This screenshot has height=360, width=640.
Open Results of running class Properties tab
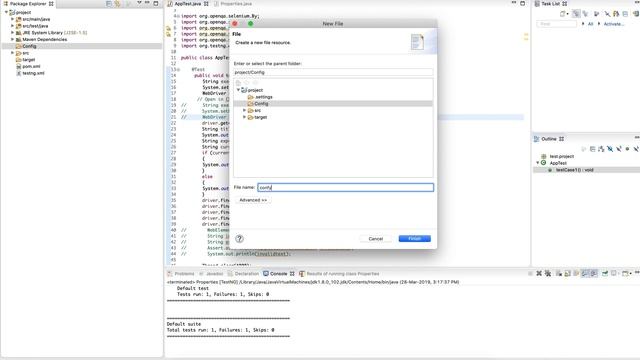339,273
